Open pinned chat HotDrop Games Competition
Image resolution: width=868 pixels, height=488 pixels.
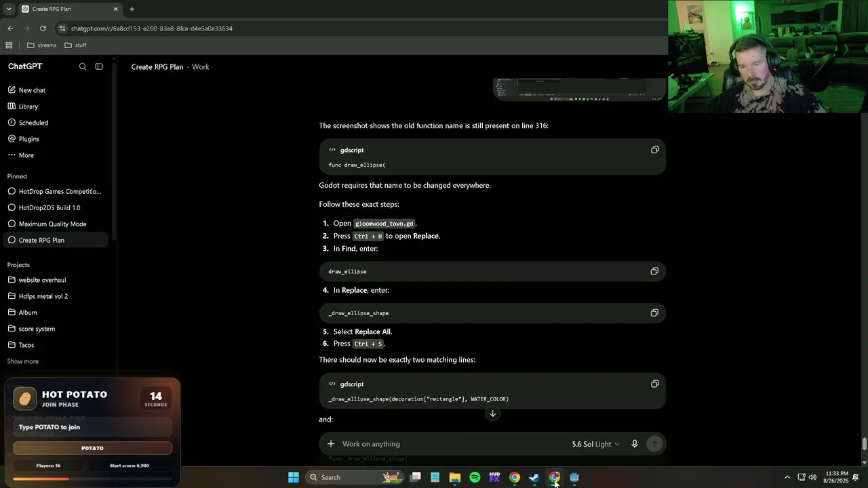click(54, 191)
